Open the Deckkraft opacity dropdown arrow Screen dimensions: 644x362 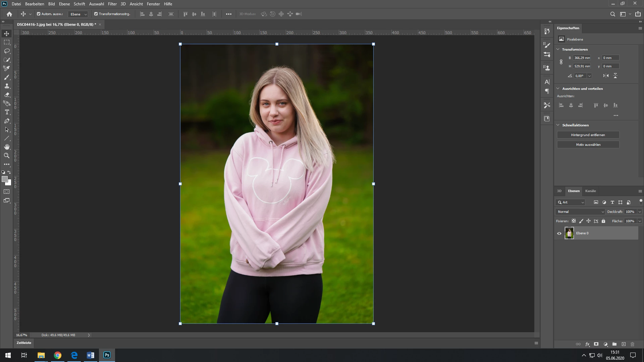(640, 212)
